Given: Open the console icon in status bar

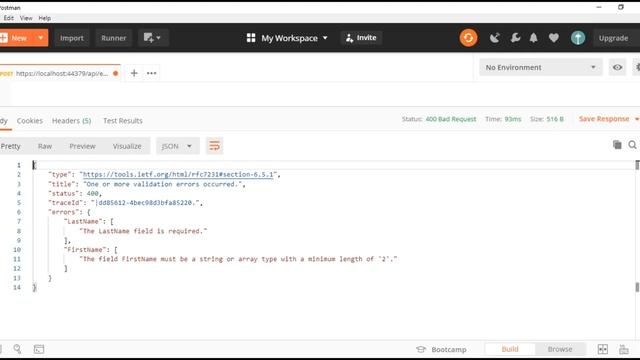Looking at the screenshot, I should (39, 349).
